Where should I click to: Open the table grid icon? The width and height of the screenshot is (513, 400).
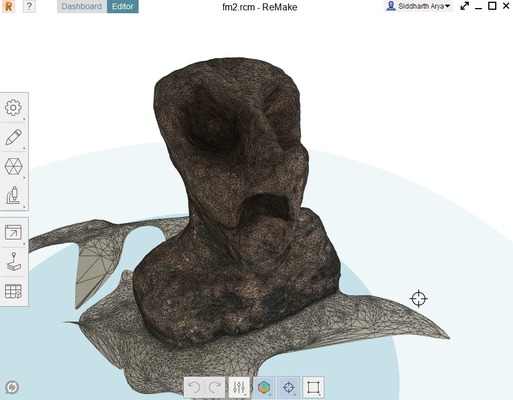tap(13, 291)
